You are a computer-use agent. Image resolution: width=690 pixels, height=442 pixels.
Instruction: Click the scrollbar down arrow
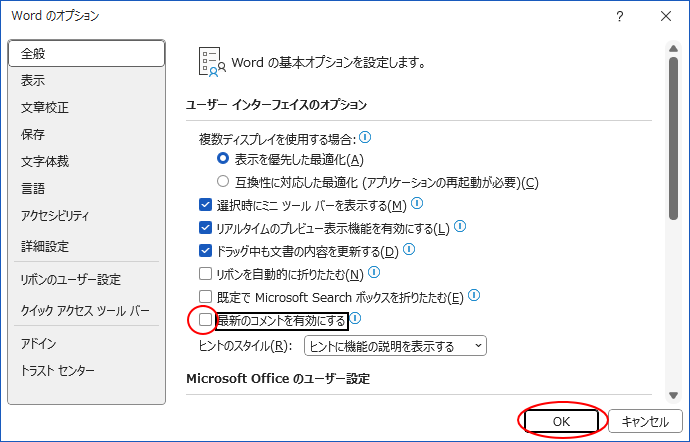673,395
